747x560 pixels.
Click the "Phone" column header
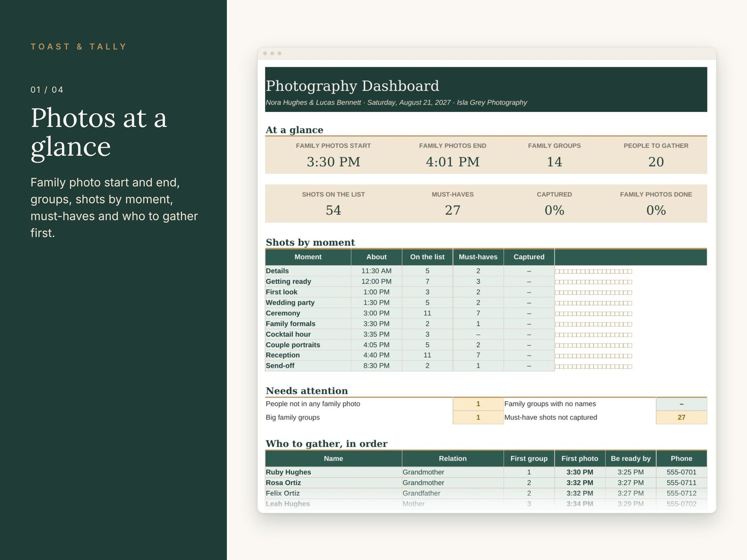pyautogui.click(x=681, y=459)
